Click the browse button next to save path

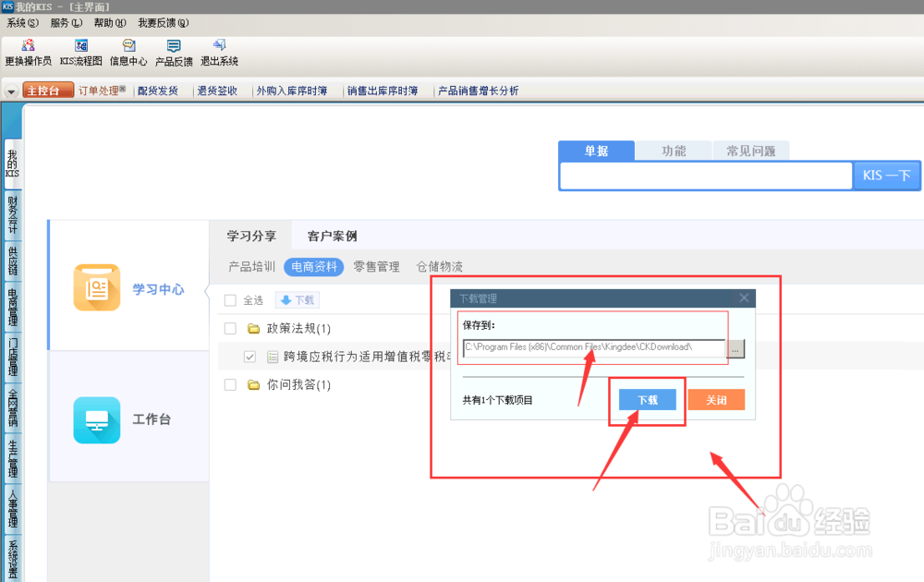point(736,348)
